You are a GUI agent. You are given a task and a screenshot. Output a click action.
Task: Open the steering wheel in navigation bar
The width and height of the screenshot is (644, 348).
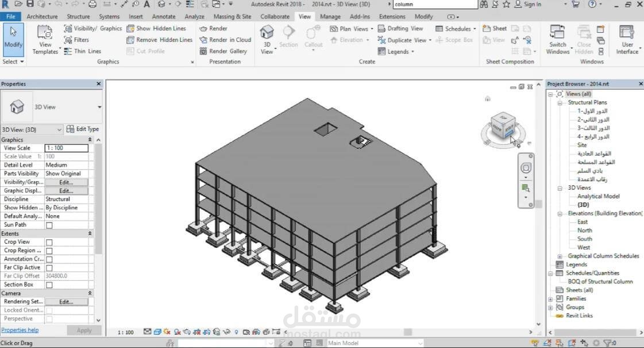point(526,168)
